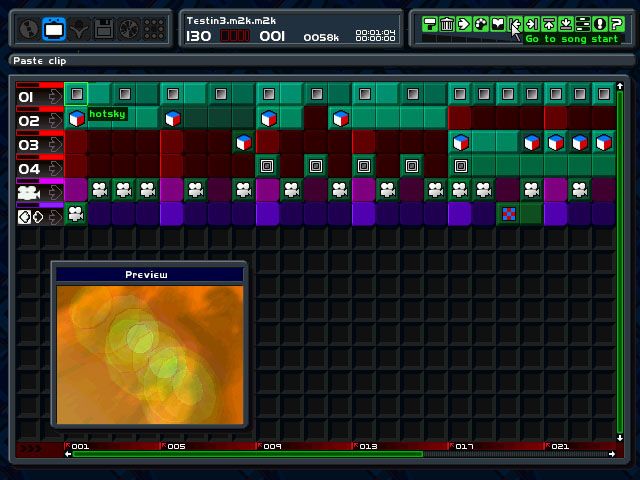Click the bar 013 timeline marker
The width and height of the screenshot is (640, 480).
point(367,446)
